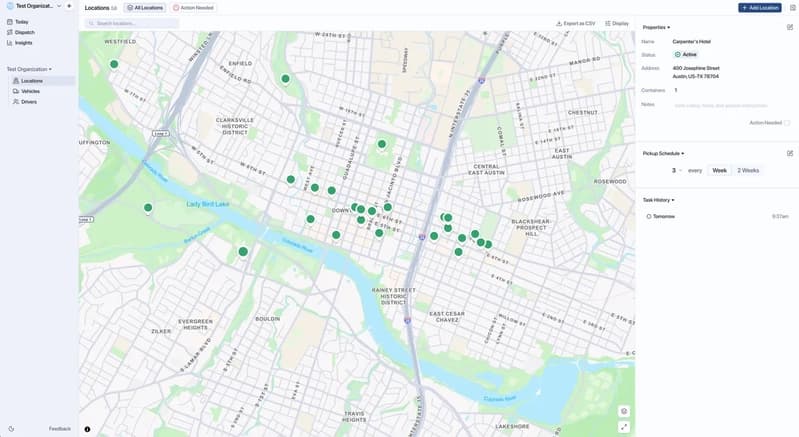Click the Clarksville Historic District map label
Screen dimensions: 799x437
235,126
